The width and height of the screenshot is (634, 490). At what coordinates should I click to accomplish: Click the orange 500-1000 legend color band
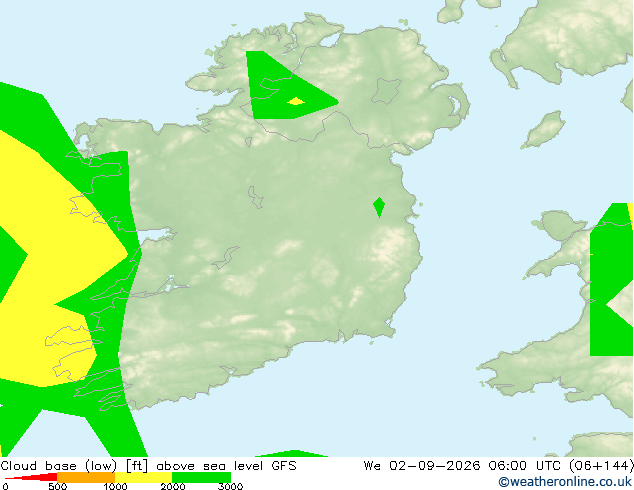click(86, 477)
